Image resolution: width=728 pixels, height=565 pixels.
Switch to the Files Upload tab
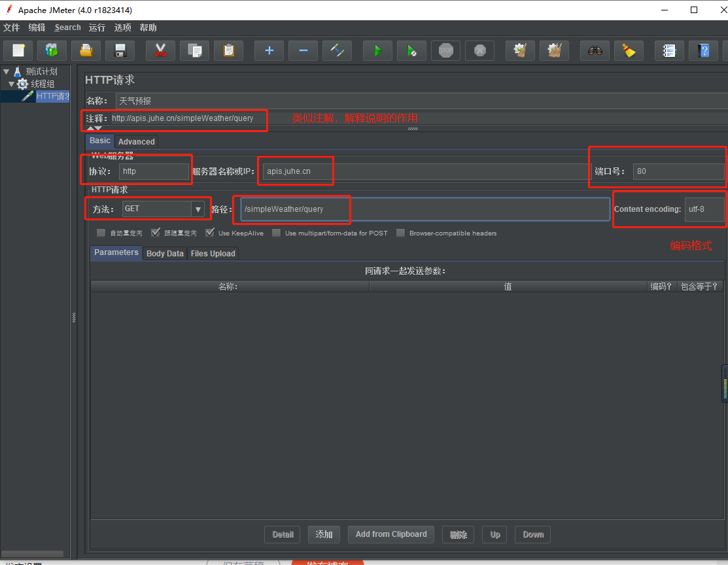[213, 254]
